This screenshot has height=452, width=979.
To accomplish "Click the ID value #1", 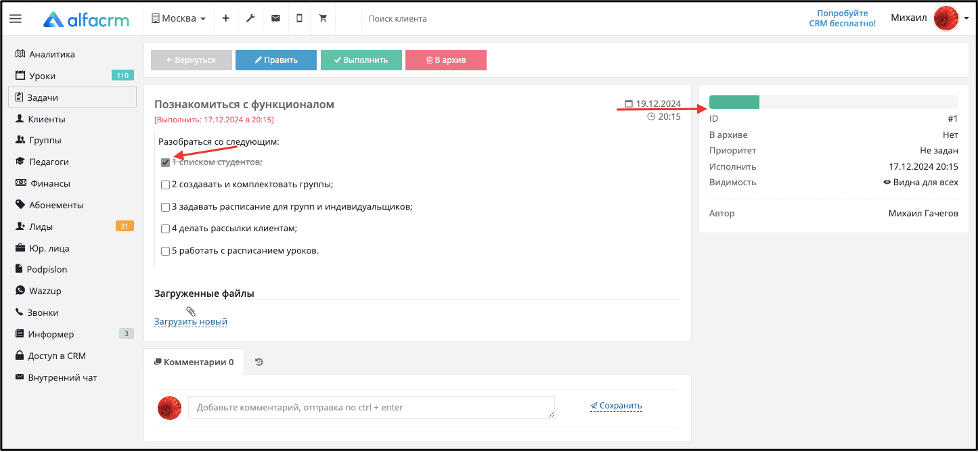I will 953,119.
